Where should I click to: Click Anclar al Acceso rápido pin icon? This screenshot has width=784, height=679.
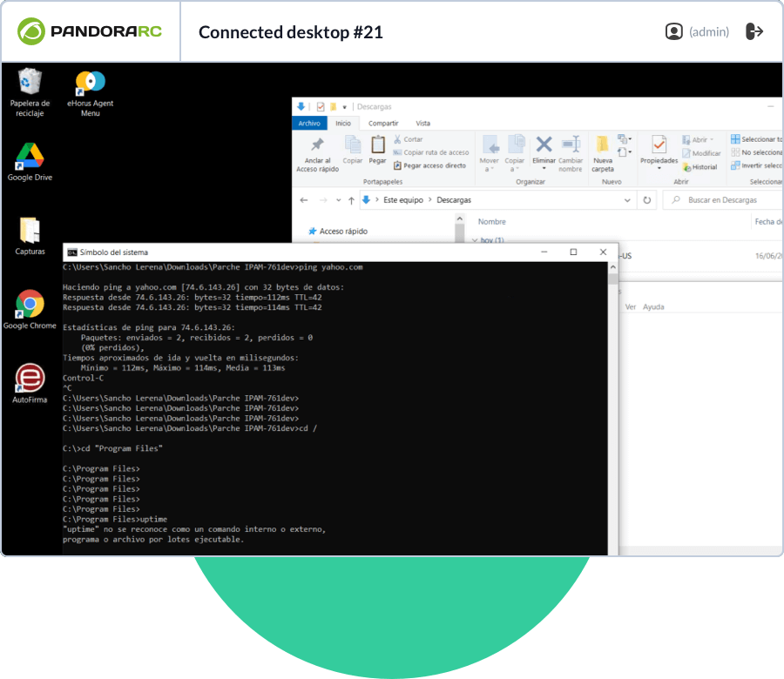pyautogui.click(x=317, y=154)
